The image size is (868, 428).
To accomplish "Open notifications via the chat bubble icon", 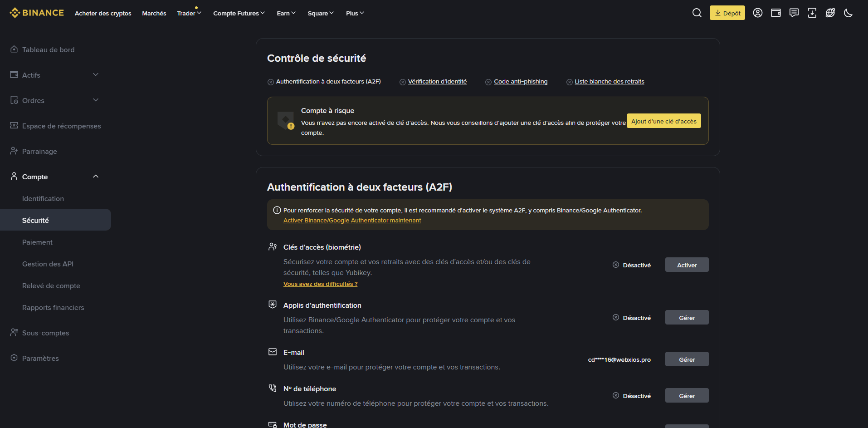I will point(794,13).
